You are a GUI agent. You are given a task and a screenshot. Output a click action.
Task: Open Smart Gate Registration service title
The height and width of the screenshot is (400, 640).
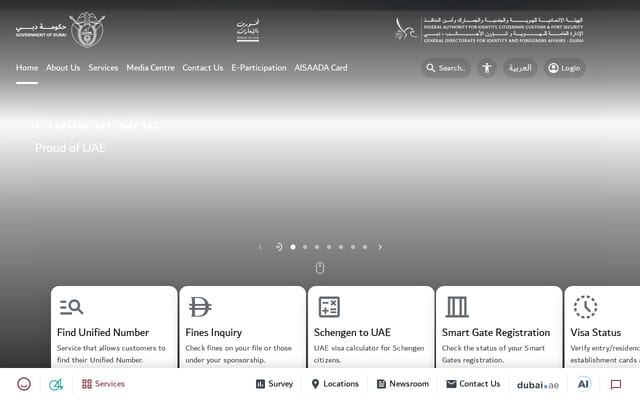(496, 333)
